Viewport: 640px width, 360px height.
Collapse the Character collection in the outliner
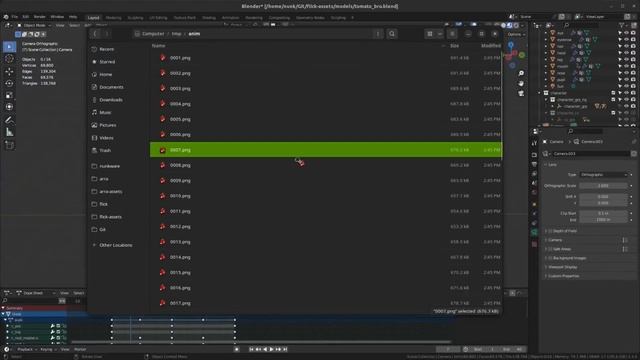coord(540,93)
